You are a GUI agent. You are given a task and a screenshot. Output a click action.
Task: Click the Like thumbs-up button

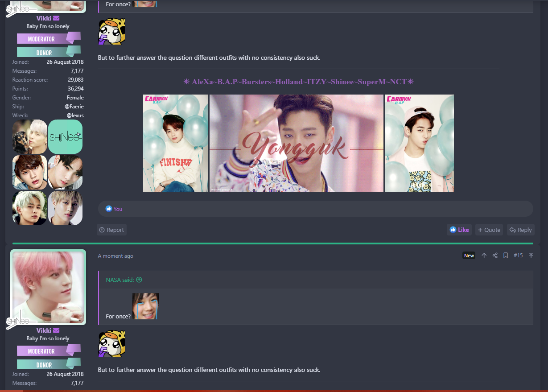(x=459, y=230)
